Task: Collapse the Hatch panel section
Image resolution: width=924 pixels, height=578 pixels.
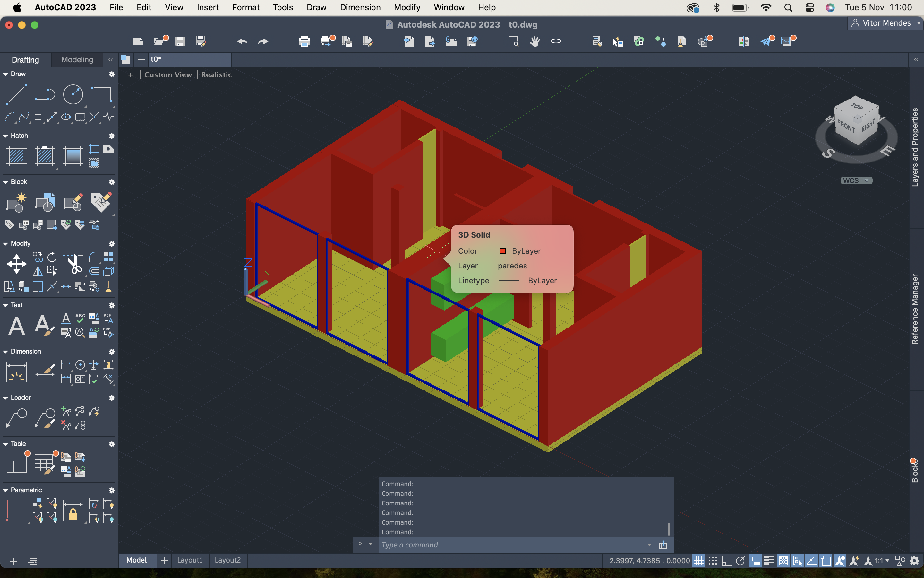Action: click(x=5, y=136)
